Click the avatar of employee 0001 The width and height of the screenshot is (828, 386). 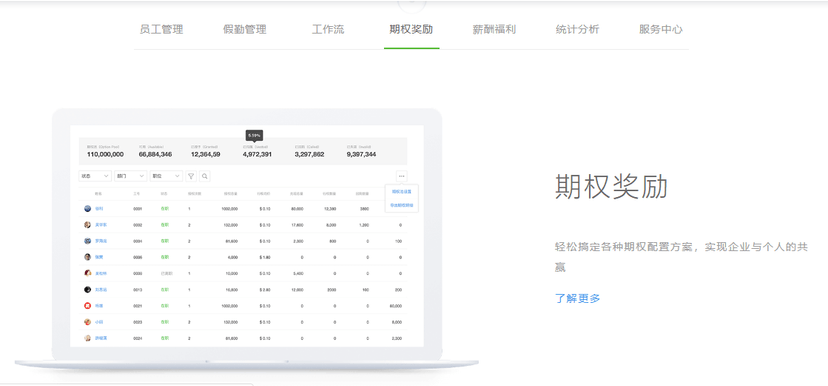tap(88, 209)
